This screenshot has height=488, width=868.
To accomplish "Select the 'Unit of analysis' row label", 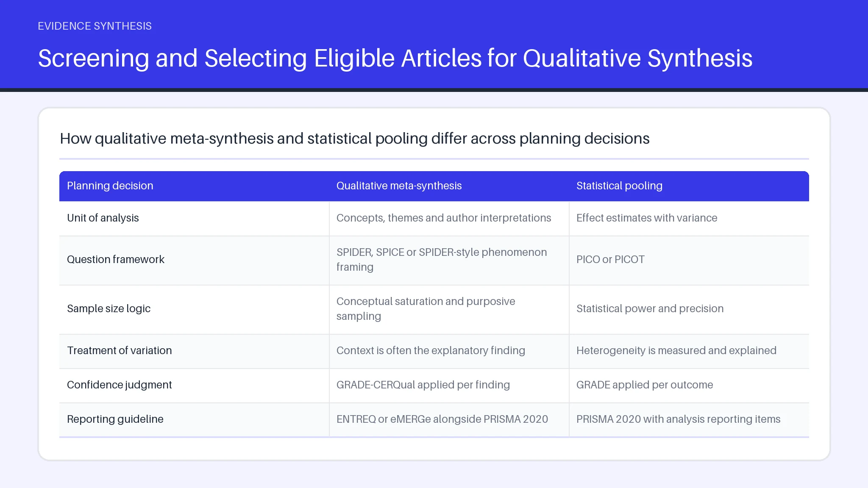I will click(x=103, y=218).
